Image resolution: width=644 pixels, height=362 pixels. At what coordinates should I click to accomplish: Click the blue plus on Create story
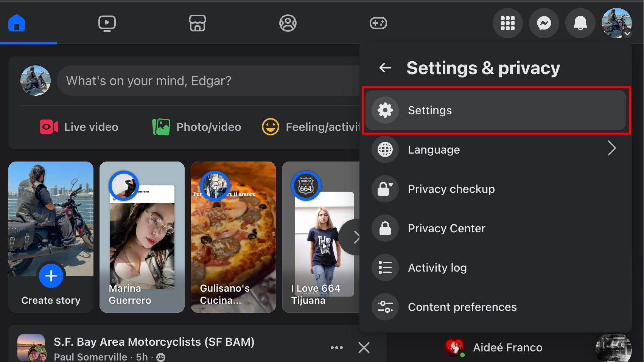pyautogui.click(x=51, y=276)
